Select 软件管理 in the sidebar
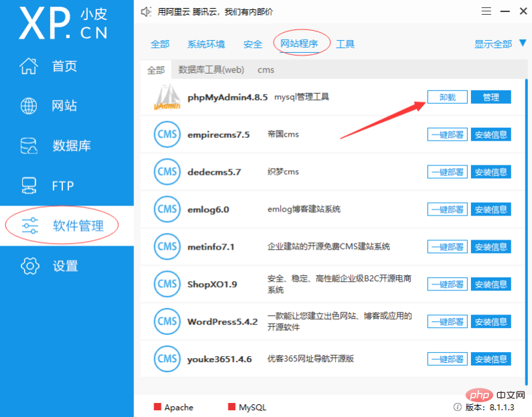 point(78,226)
